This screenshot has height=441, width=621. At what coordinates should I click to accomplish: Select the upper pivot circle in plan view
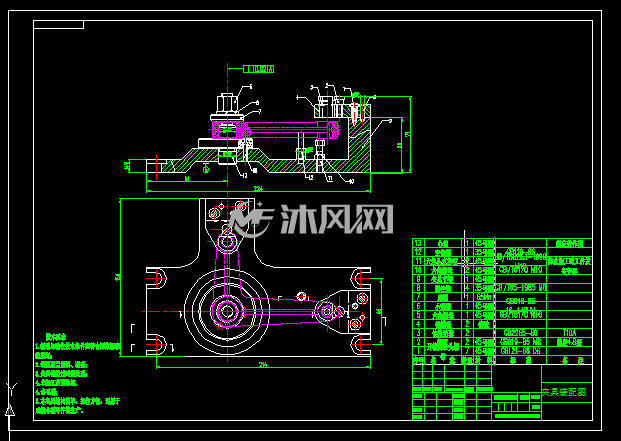(227, 241)
